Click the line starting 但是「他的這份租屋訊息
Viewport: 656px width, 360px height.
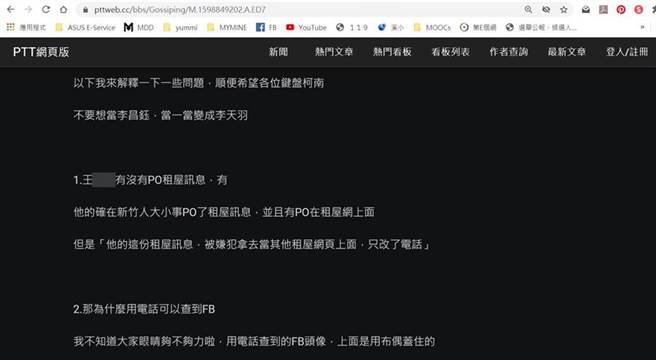252,244
